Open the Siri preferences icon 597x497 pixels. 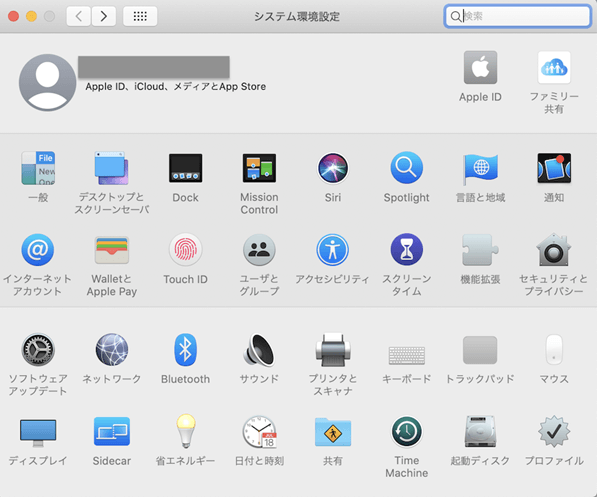point(333,168)
